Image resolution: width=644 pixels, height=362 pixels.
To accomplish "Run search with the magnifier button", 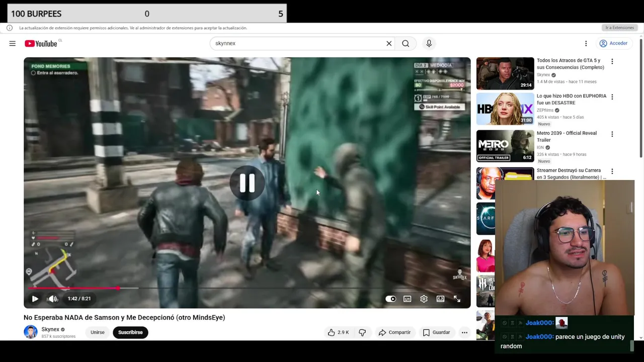I will tap(406, 43).
